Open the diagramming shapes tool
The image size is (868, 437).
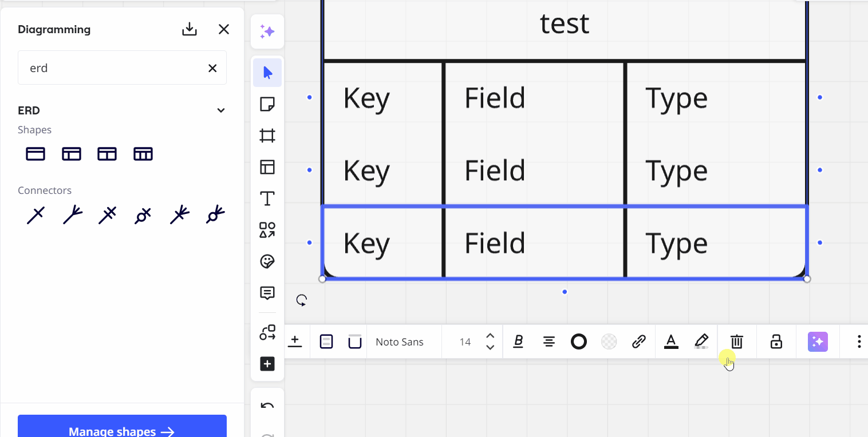pos(267,332)
